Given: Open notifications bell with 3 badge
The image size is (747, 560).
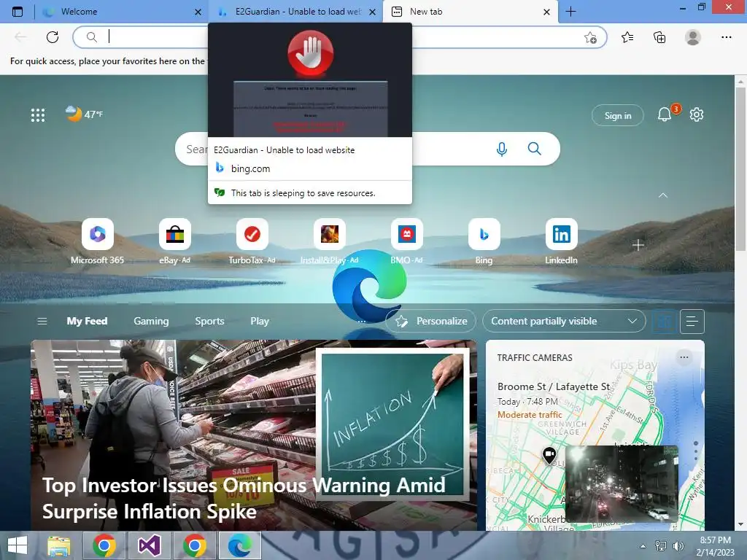Looking at the screenshot, I should coord(665,114).
